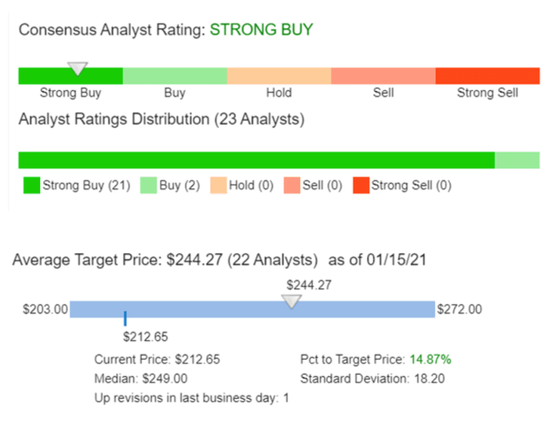Select the Sell segment on rating scale

383,76
